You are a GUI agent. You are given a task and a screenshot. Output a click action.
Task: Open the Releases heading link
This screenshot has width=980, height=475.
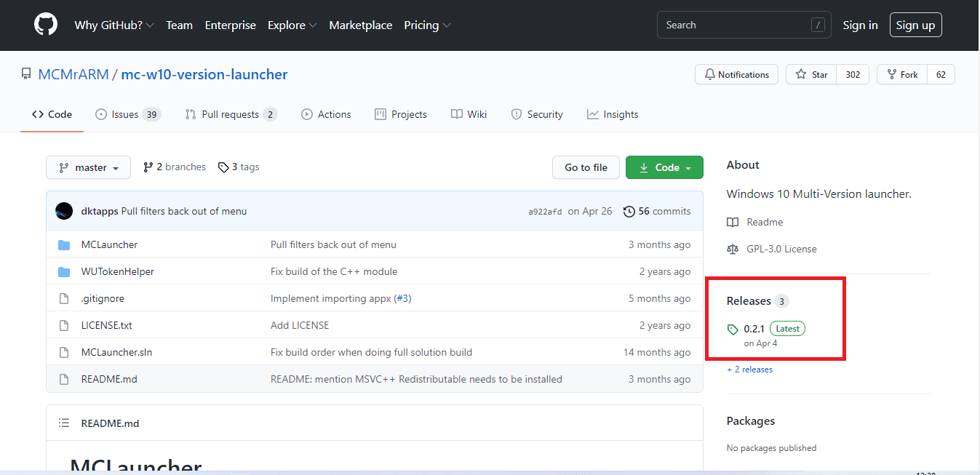pyautogui.click(x=749, y=301)
